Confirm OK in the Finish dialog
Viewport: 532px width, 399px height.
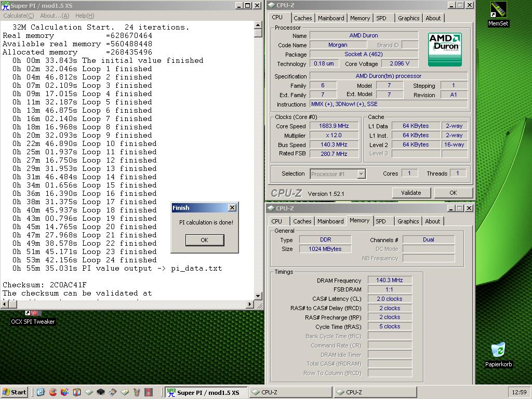pyautogui.click(x=205, y=240)
